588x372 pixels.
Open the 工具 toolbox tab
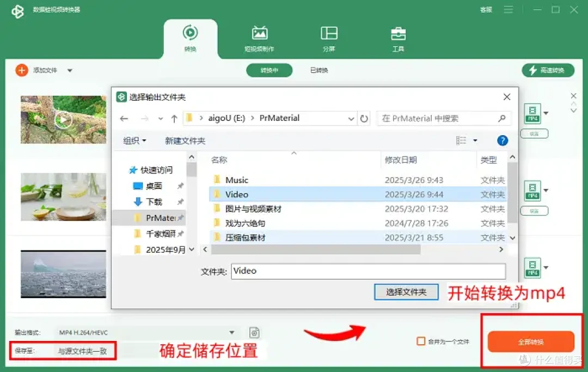pos(398,38)
